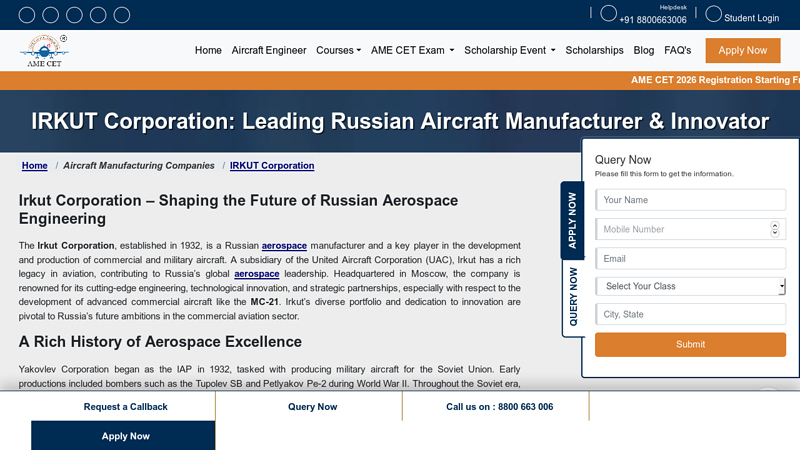Decrease value with Mobile Number down arrow

coord(775,233)
